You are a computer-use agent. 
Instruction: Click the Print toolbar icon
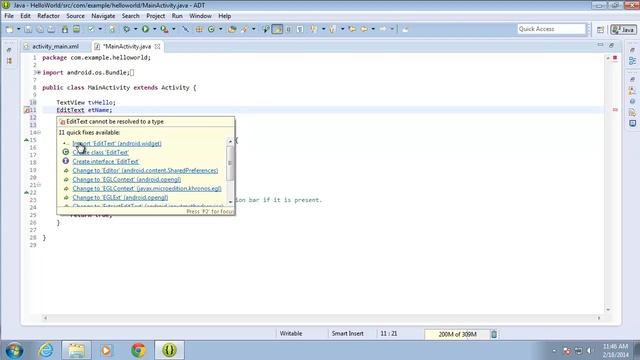51,29
